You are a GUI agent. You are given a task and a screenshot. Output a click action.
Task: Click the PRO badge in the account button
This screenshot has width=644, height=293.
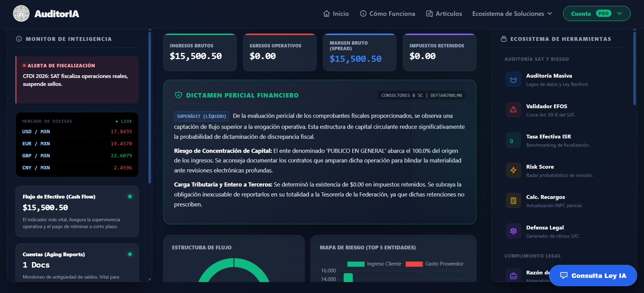(604, 13)
